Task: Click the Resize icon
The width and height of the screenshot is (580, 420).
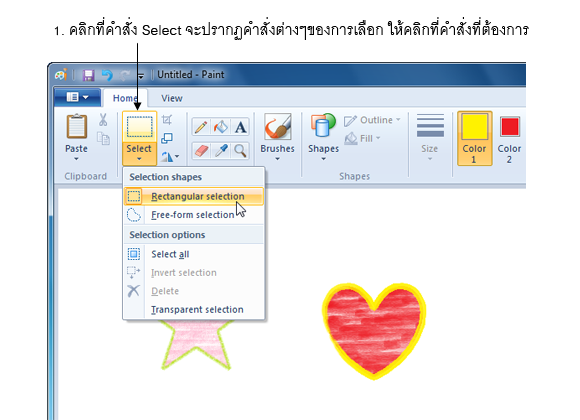Action: pyautogui.click(x=167, y=138)
